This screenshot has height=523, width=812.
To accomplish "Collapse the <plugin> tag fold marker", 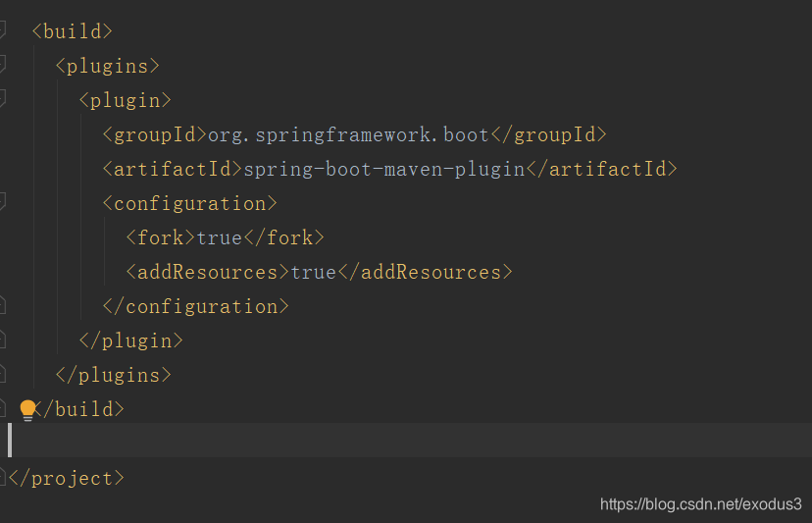I will pyautogui.click(x=2, y=98).
